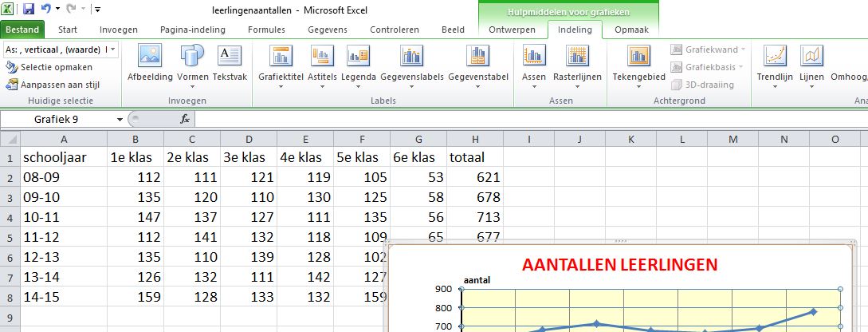This screenshot has height=332, width=868.
Task: Open the Customize Quick Access Toolbar dropdown
Action: (x=97, y=10)
